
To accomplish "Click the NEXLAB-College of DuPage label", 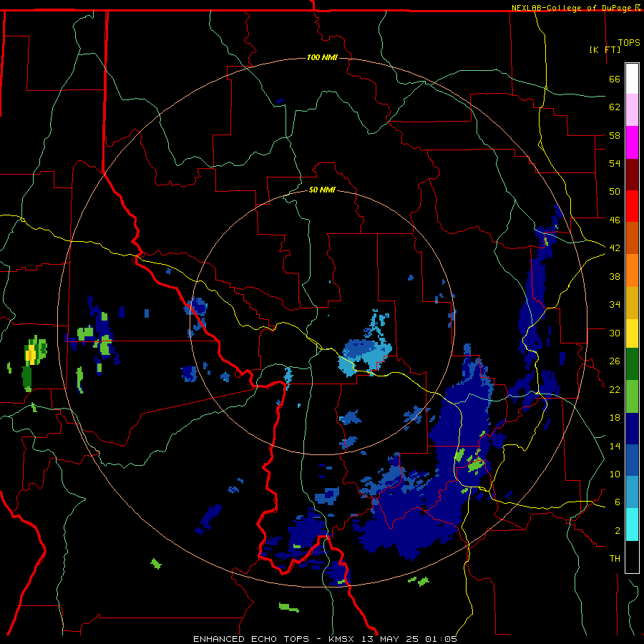I will (x=572, y=8).
